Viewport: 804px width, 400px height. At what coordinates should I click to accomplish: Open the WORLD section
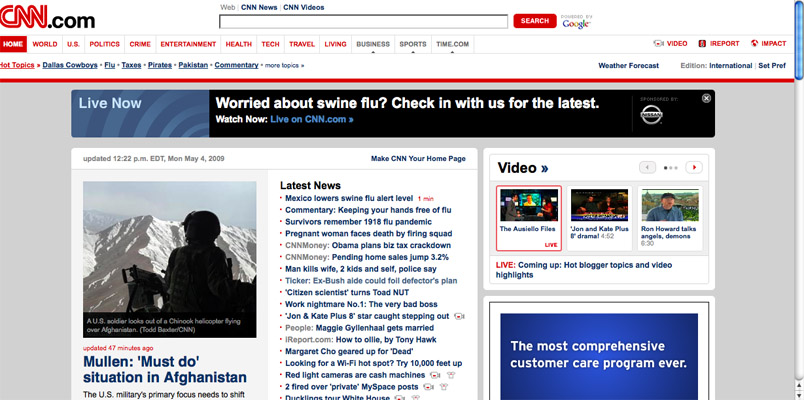[x=45, y=44]
